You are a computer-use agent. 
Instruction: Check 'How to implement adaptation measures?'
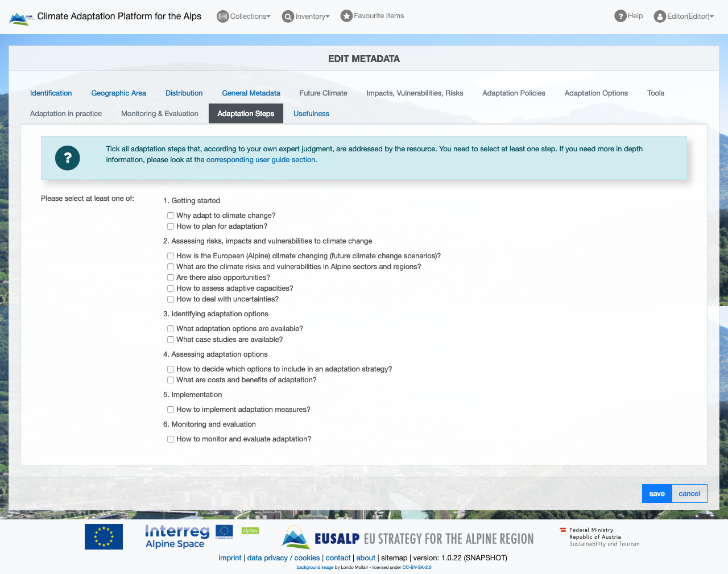[x=171, y=410]
